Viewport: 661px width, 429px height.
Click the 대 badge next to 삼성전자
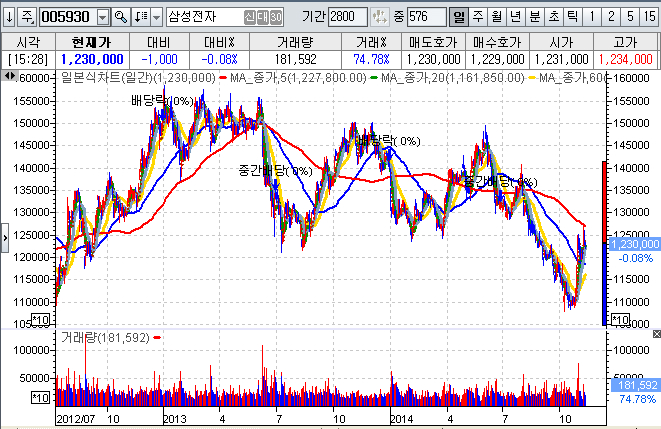coord(261,17)
